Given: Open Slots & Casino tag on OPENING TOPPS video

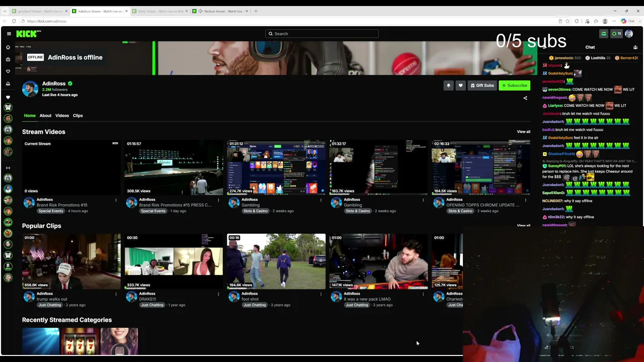Looking at the screenshot, I should click(x=460, y=211).
